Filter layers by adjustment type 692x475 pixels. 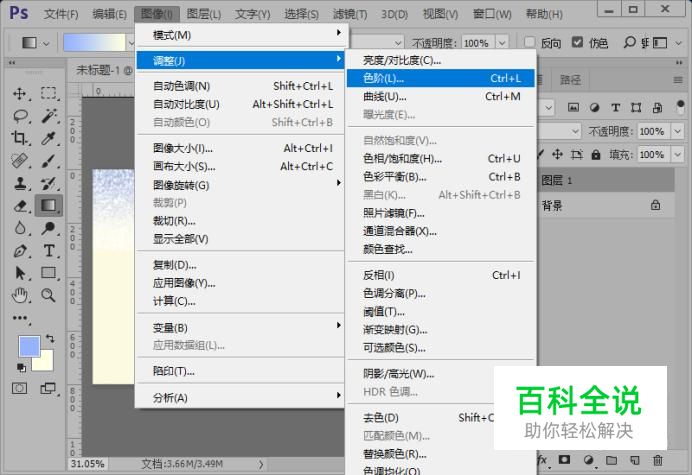(594, 107)
